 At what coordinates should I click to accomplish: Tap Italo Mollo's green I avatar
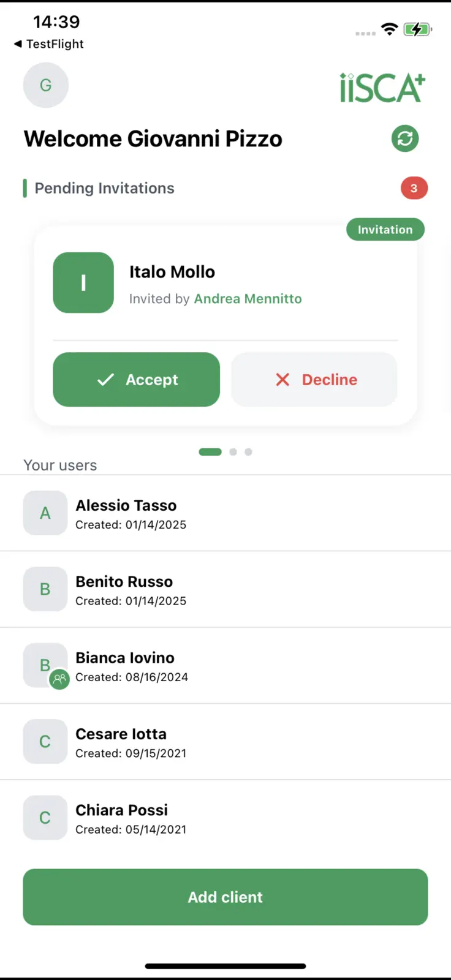click(83, 283)
